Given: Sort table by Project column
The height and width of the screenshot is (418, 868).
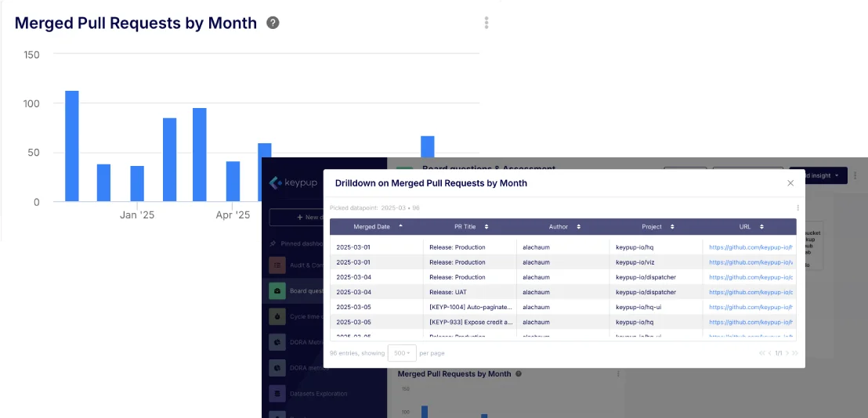Looking at the screenshot, I should point(672,227).
